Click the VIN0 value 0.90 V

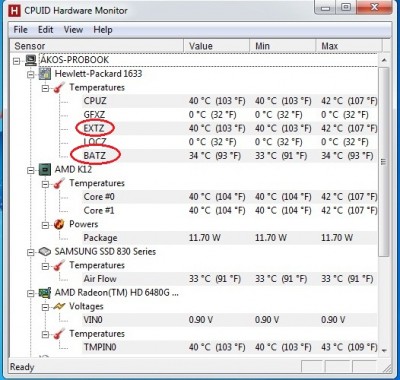click(201, 320)
